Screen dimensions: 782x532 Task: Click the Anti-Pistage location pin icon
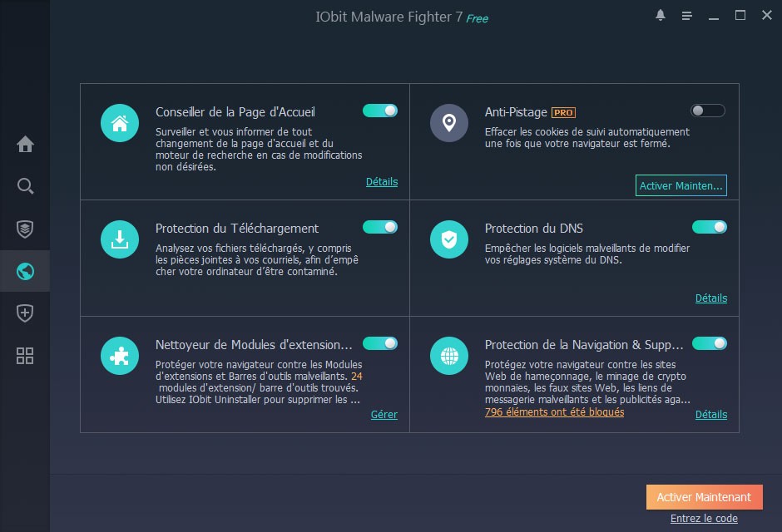click(449, 123)
